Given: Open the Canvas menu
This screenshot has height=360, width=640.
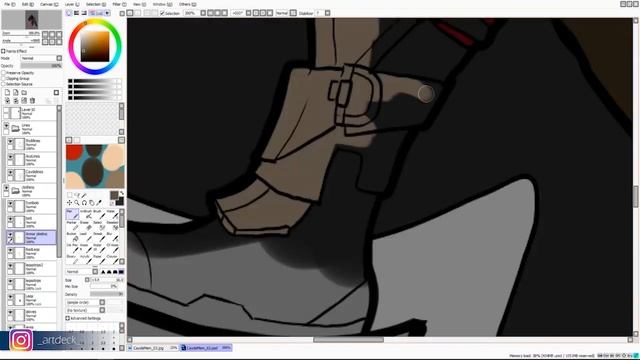Looking at the screenshot, I should coord(49,4).
